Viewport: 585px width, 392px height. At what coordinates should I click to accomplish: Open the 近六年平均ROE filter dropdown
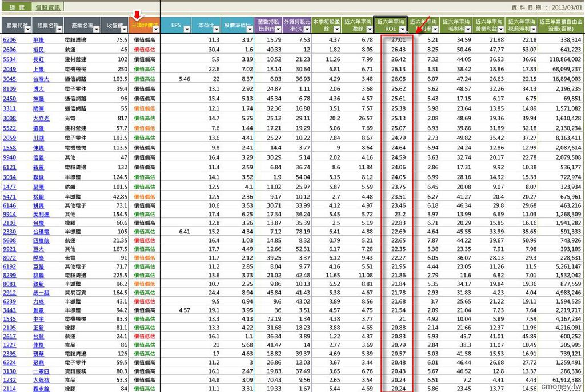(x=402, y=29)
